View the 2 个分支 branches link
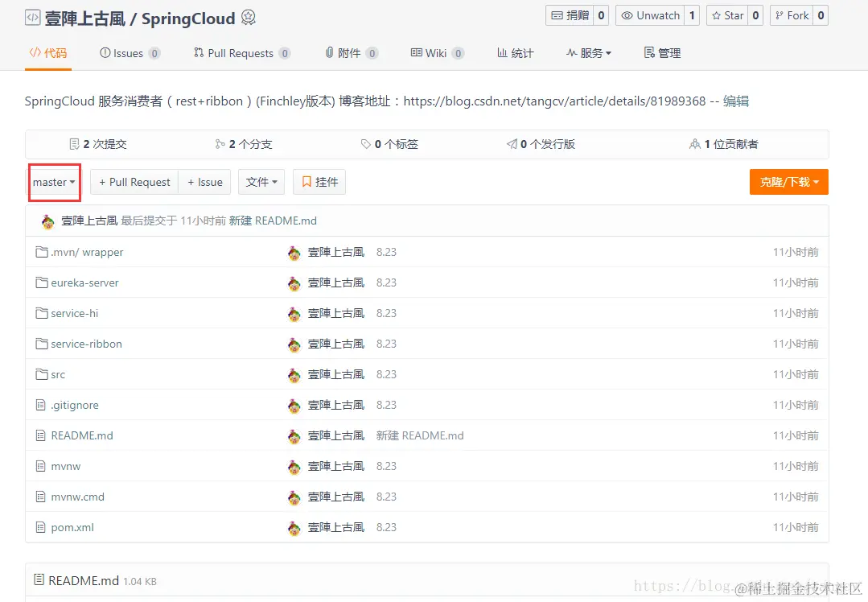The image size is (868, 602). point(244,145)
